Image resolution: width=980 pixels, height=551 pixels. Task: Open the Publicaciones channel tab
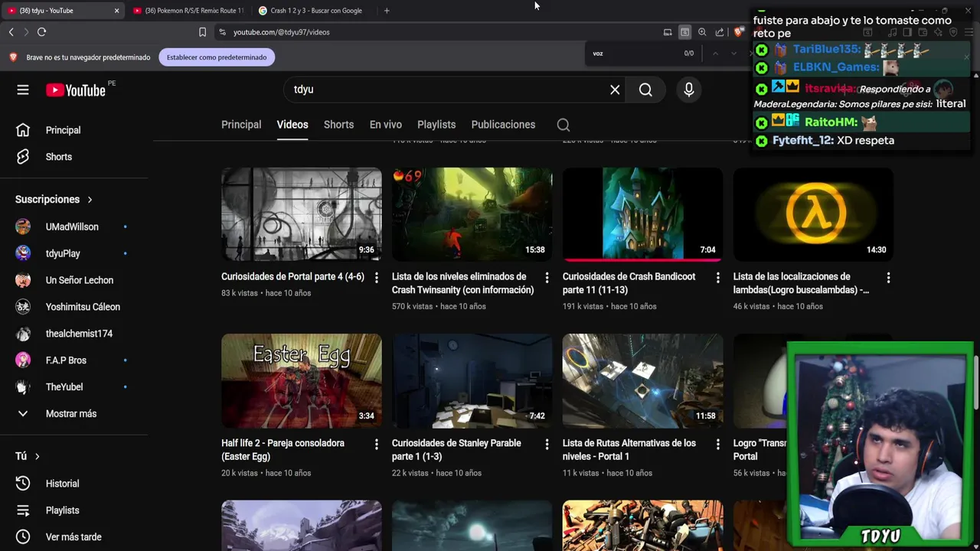coord(503,125)
